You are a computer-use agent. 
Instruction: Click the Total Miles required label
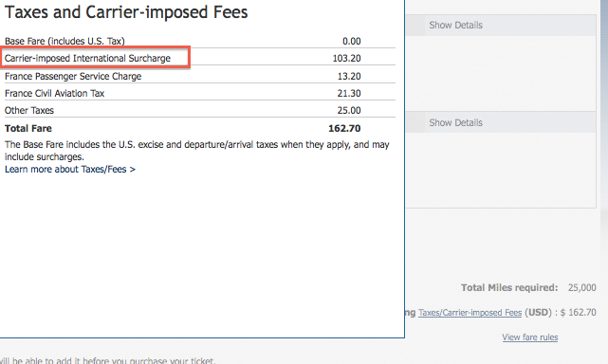click(509, 287)
